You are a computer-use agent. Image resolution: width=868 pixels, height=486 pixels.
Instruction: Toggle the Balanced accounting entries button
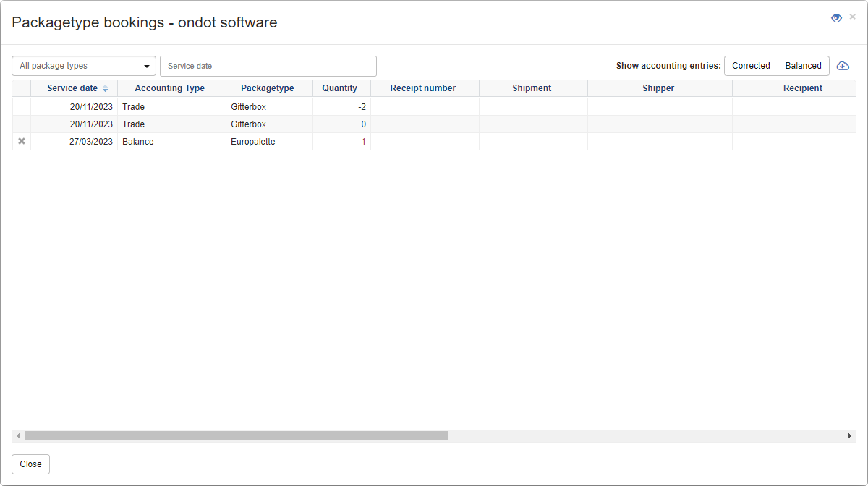803,66
